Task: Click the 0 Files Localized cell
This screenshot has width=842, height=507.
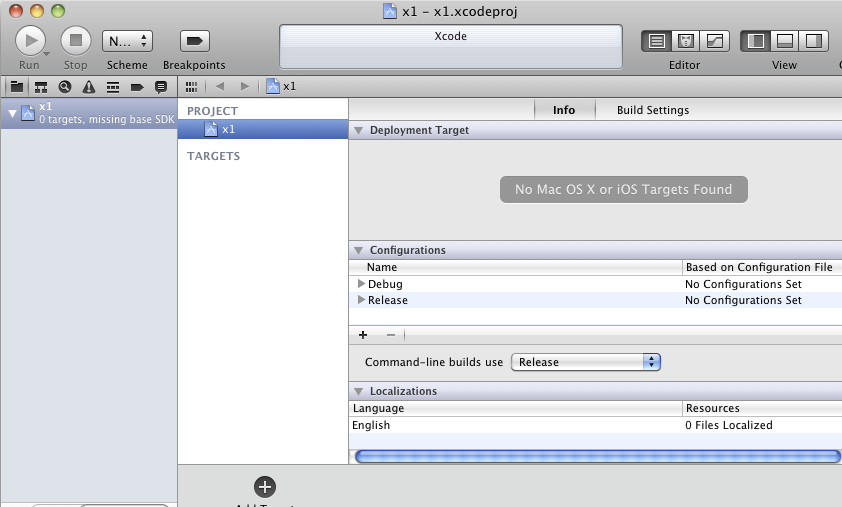Action: 729,425
